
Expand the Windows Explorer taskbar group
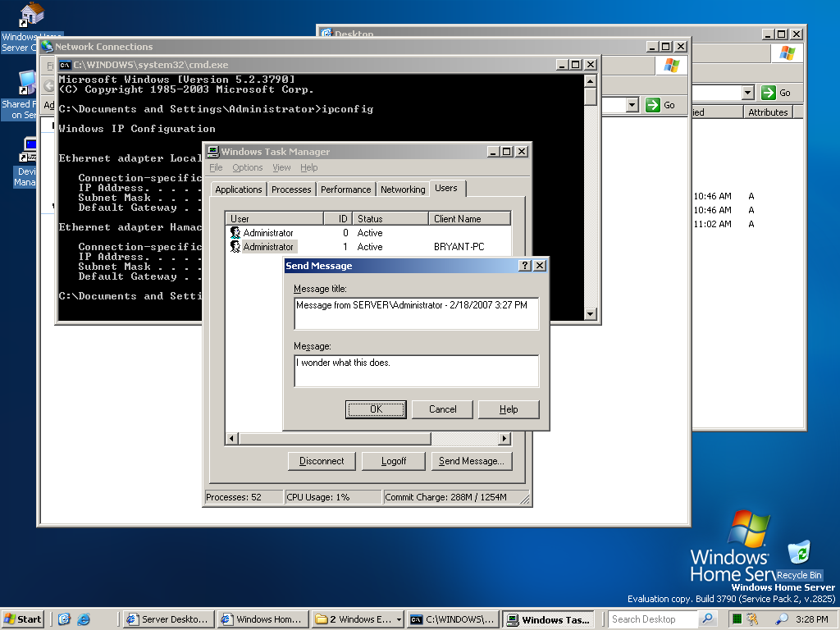[399, 619]
